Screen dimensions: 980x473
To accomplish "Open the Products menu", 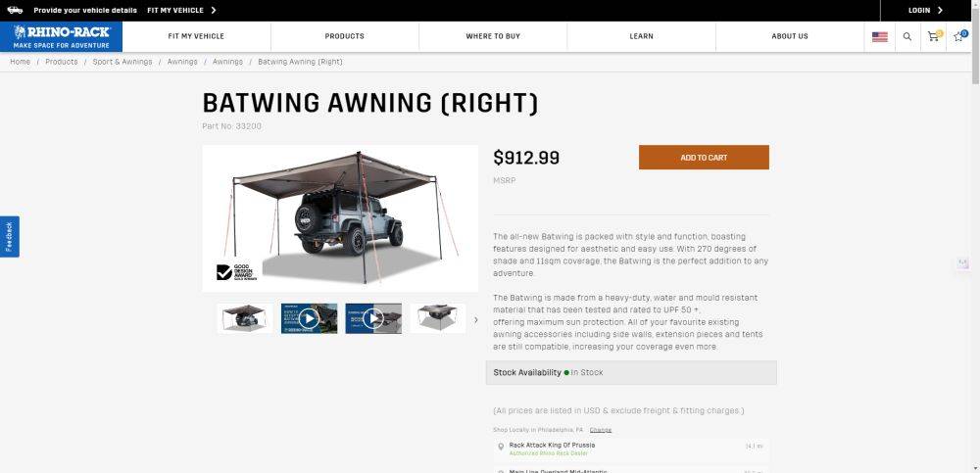I will 344,36.
